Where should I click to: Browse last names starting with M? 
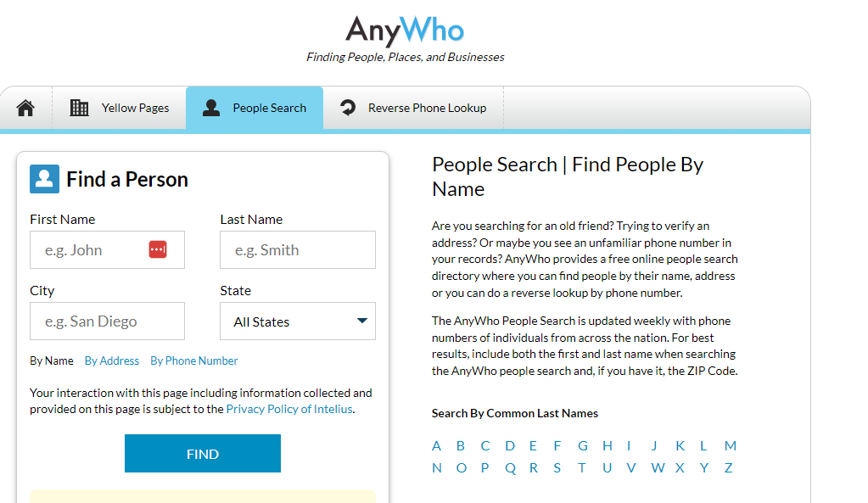(730, 445)
